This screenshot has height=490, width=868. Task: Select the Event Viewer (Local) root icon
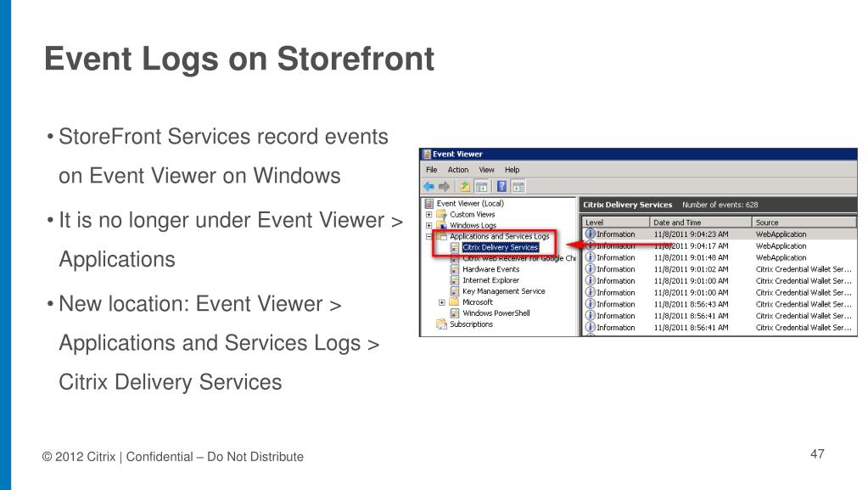(429, 204)
